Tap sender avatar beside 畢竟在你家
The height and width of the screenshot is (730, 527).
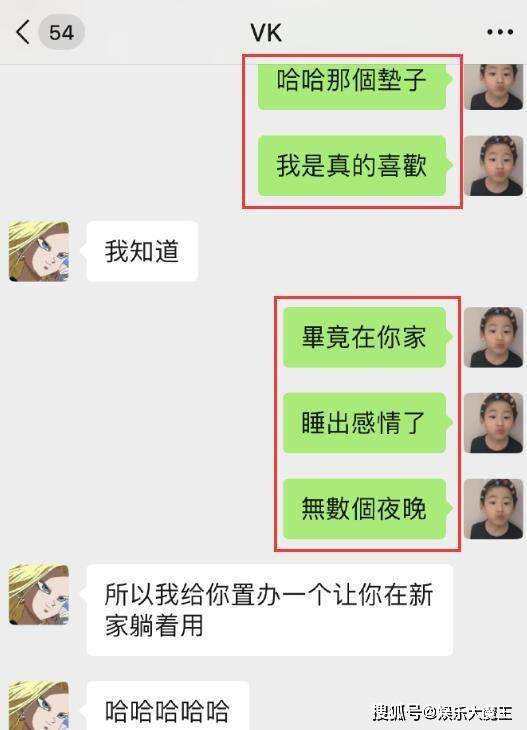click(493, 337)
